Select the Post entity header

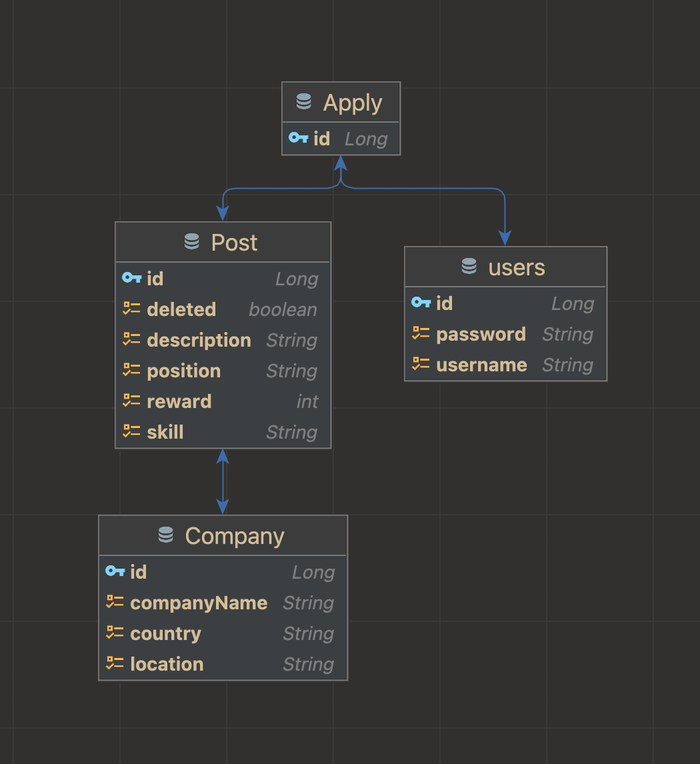(x=223, y=242)
